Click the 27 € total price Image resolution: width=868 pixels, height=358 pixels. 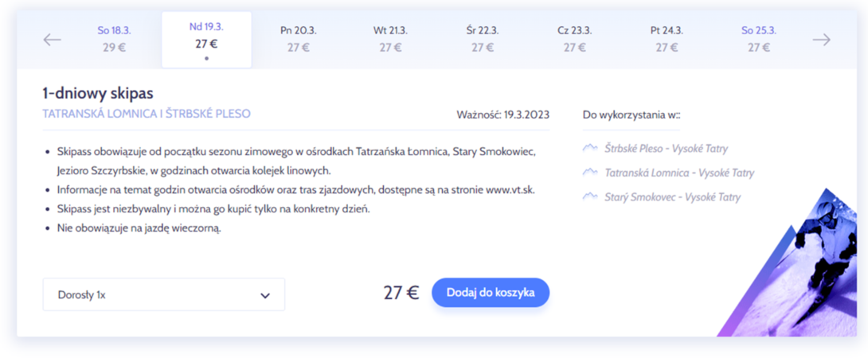tap(401, 293)
